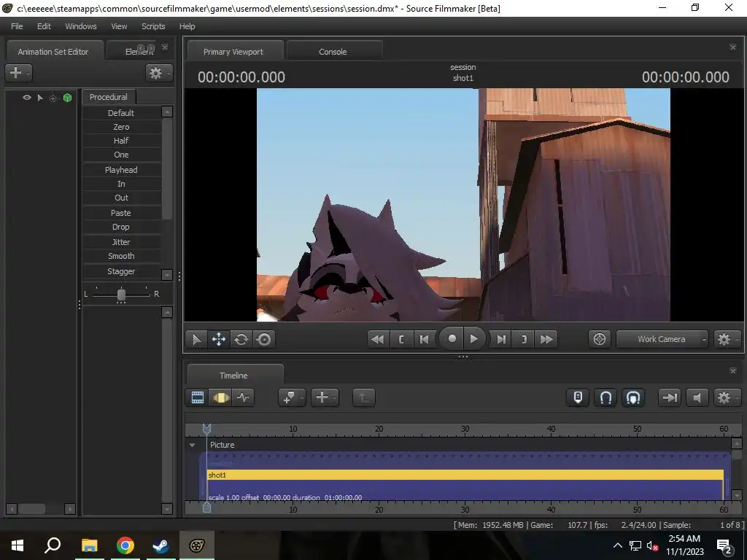Image resolution: width=747 pixels, height=560 pixels.
Task: Jump to clip end bracket button
Action: tap(524, 339)
